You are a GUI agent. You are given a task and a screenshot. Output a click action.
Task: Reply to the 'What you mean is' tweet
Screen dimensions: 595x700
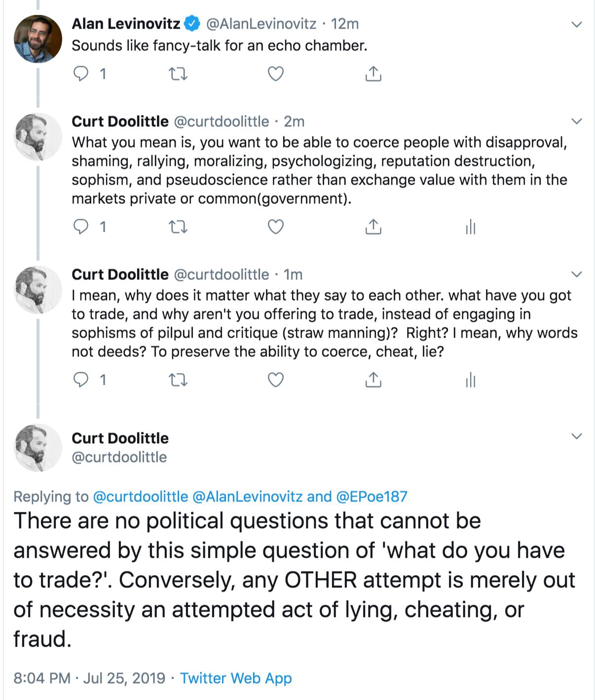coord(81,227)
